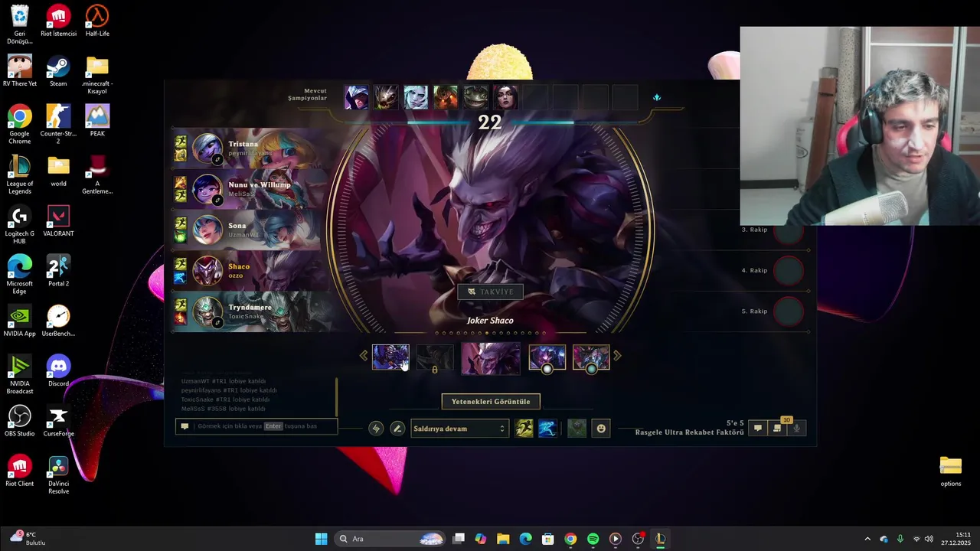Change the yellow Ghost summoner spell
This screenshot has width=980, height=551.
(524, 429)
